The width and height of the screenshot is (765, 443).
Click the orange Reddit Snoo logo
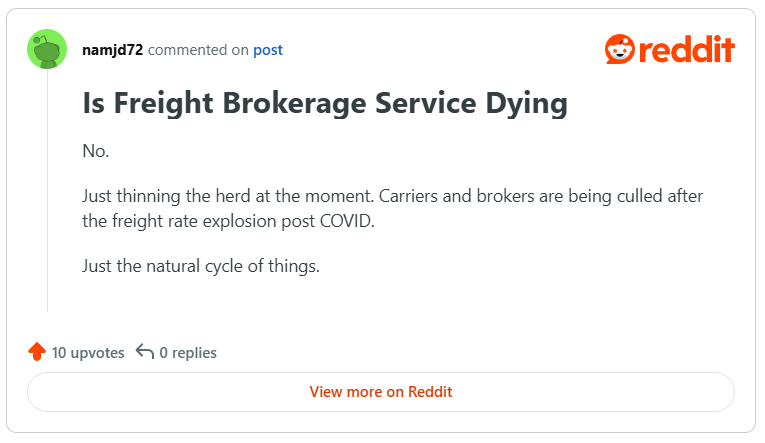[620, 49]
